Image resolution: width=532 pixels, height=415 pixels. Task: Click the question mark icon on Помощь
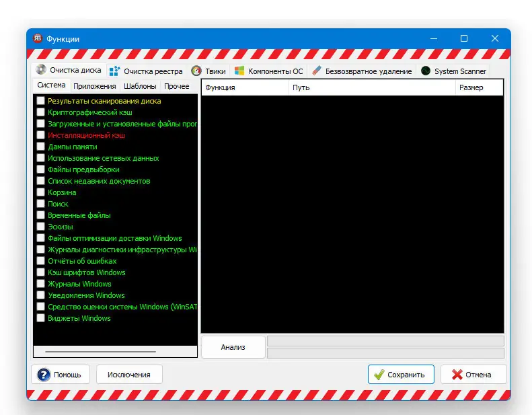click(44, 375)
